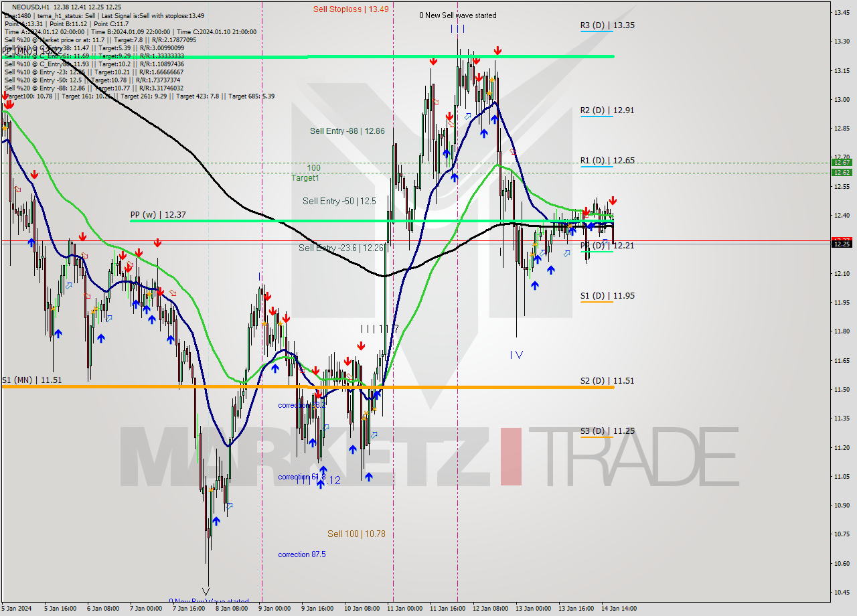The height and width of the screenshot is (616, 857).
Task: Select the '13 Jan 16:00' time axis label
Action: coord(576,609)
